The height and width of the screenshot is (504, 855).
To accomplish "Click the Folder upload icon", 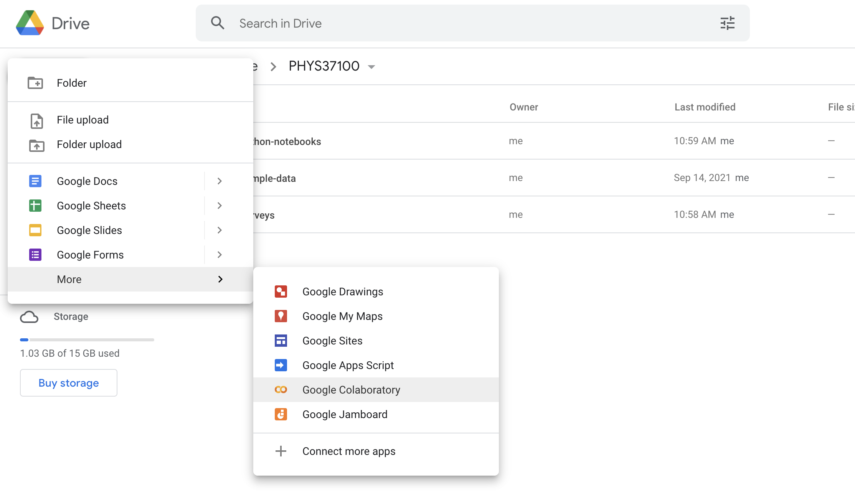I will (x=36, y=145).
